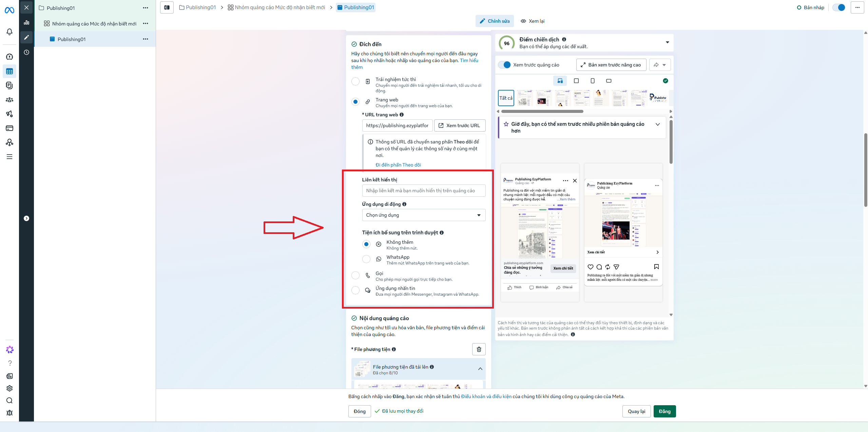Viewport: 868px width, 432px height.
Task: Expand the sidebar with round arrow button
Action: [26, 218]
